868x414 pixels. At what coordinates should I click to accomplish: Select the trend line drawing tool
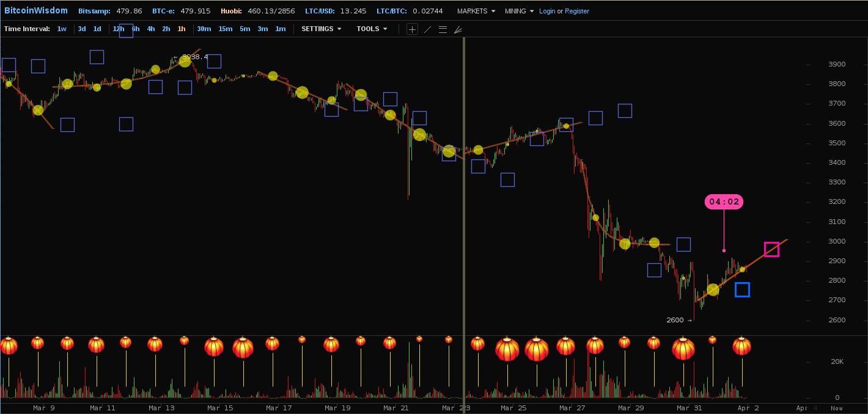click(x=427, y=29)
